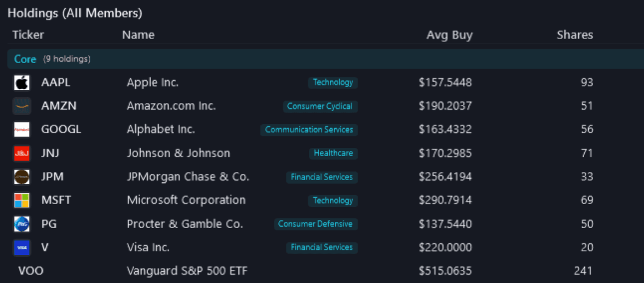The width and height of the screenshot is (644, 283).
Task: Click the $170.2985 average buy value
Action: coord(445,153)
